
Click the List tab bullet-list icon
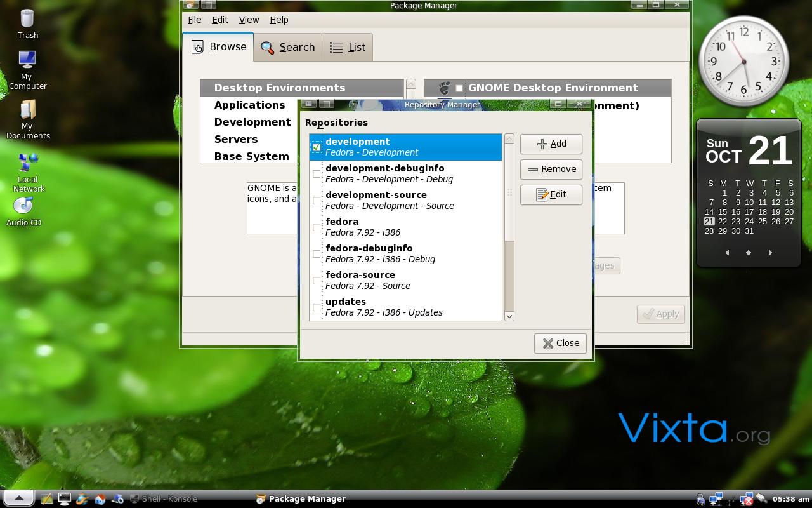click(336, 48)
